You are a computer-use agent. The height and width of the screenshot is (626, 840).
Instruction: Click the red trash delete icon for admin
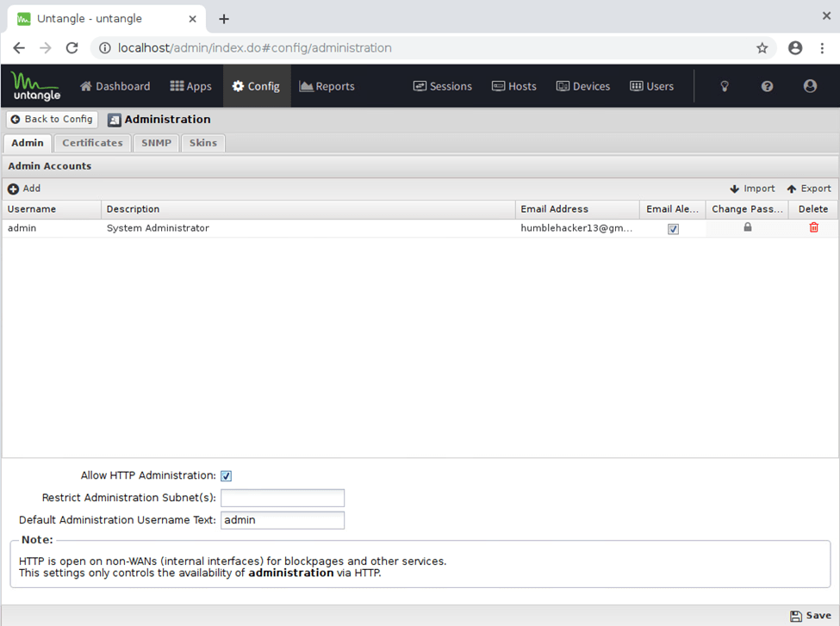[x=813, y=227]
